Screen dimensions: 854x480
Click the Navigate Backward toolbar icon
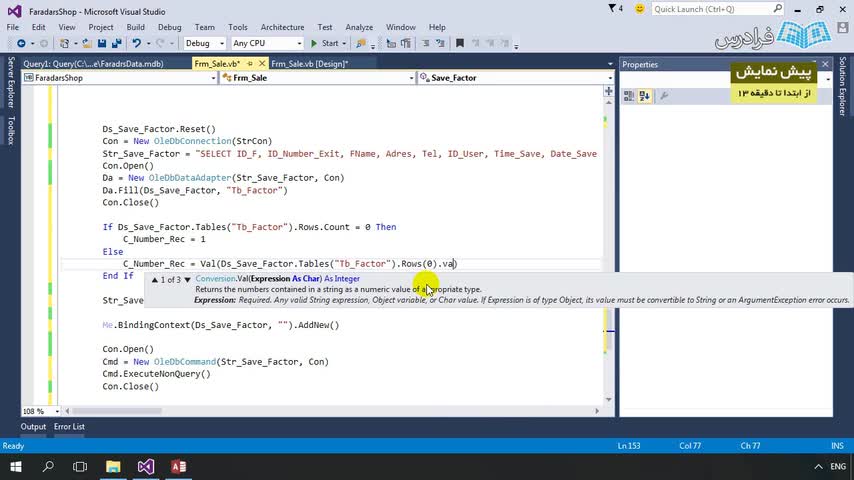[20, 43]
